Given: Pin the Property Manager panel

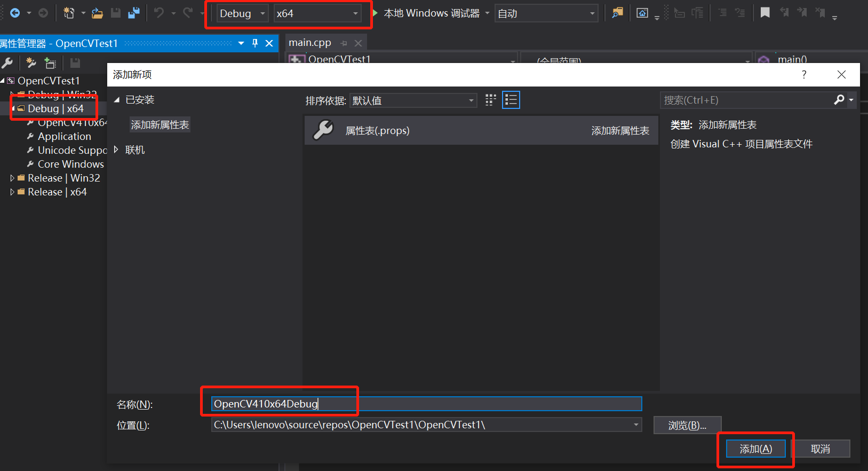Looking at the screenshot, I should pos(255,43).
